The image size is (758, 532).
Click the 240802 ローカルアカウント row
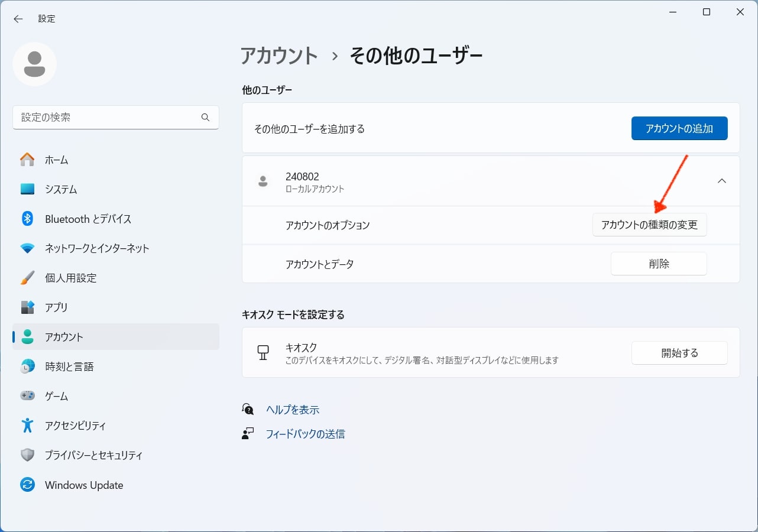pyautogui.click(x=491, y=181)
